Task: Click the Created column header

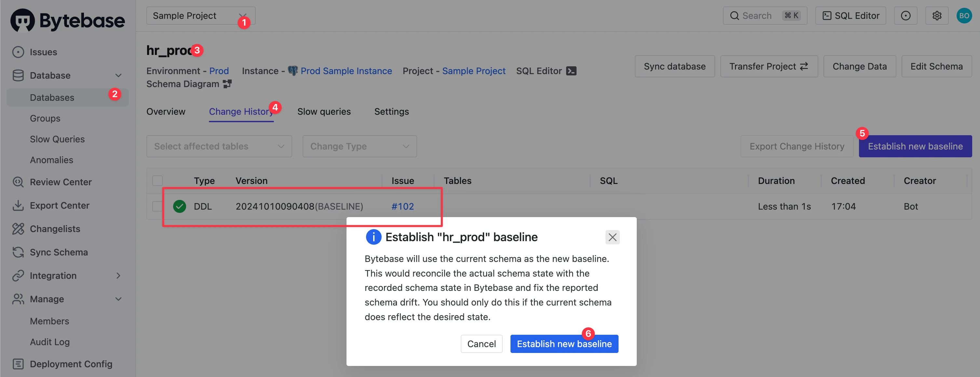Action: (848, 181)
